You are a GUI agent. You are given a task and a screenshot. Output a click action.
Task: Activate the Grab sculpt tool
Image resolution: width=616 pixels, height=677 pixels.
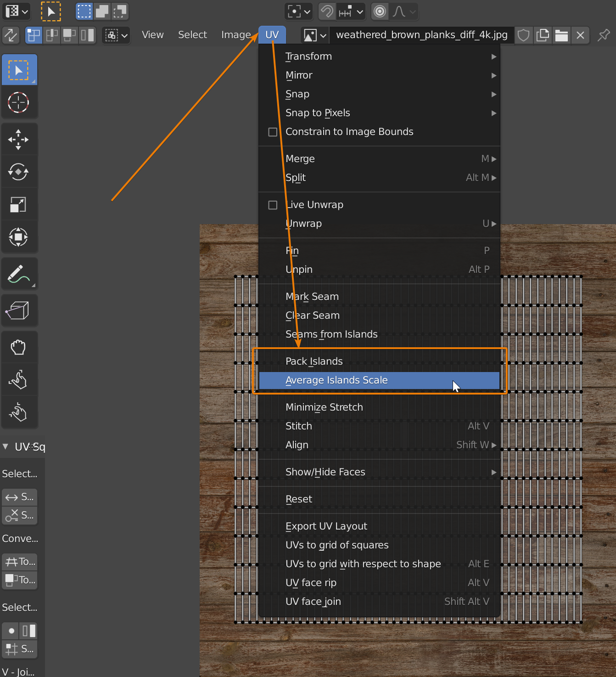point(18,347)
